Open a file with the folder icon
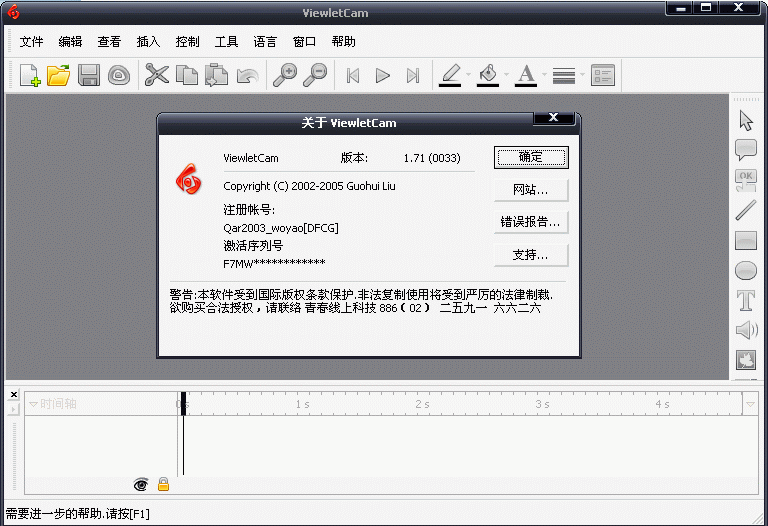The width and height of the screenshot is (768, 526). point(59,75)
